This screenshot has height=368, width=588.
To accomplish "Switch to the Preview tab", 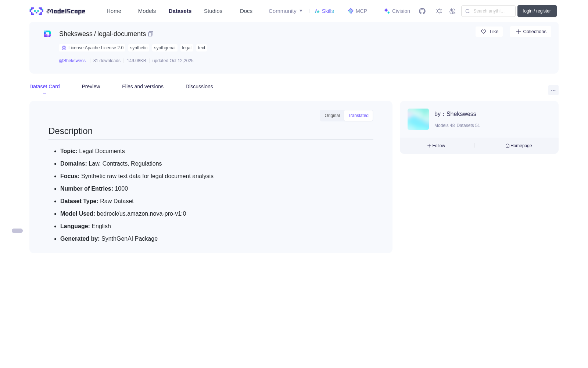I will [x=91, y=86].
